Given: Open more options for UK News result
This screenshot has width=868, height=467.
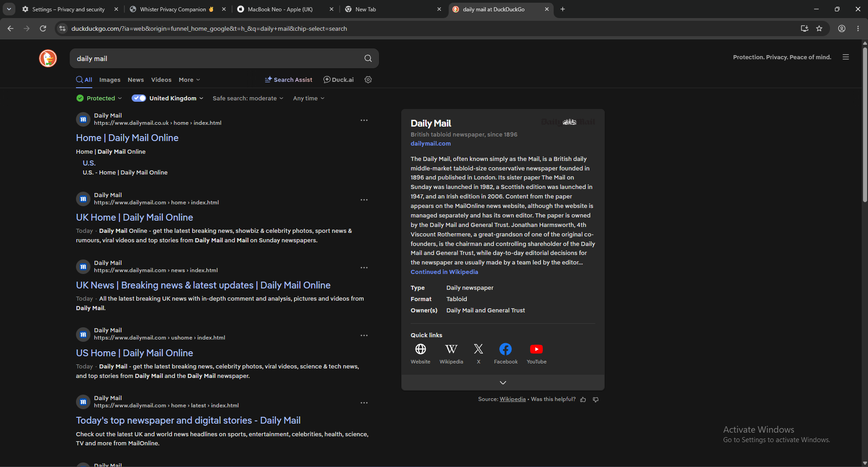Looking at the screenshot, I should tap(364, 268).
